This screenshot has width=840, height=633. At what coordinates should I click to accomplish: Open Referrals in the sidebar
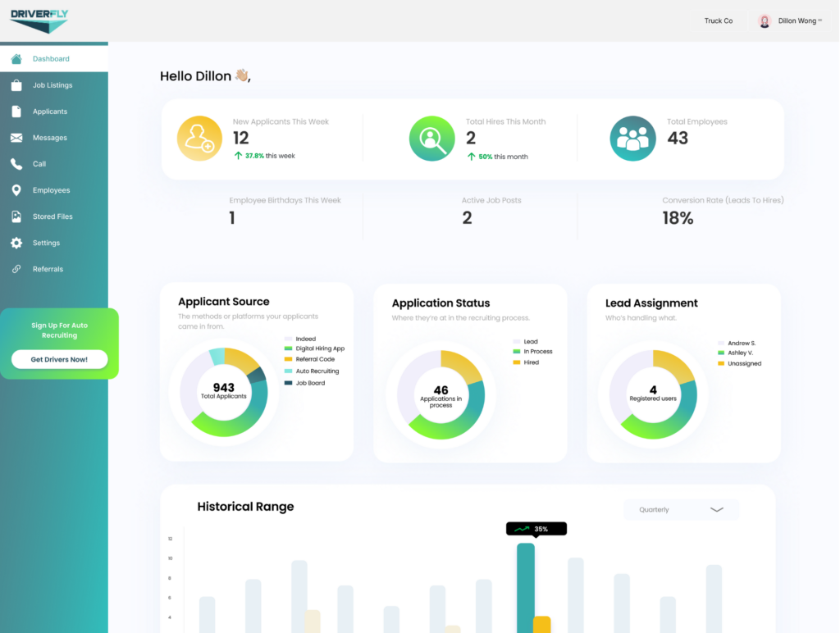(53, 269)
